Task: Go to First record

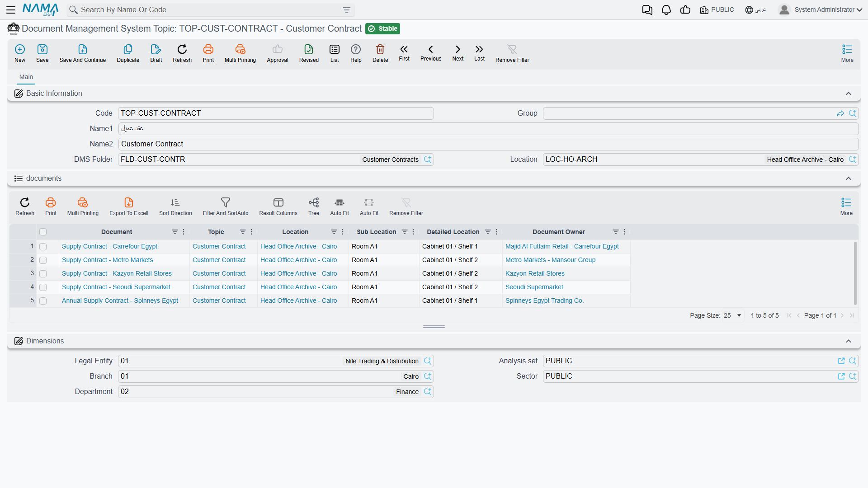Action: click(x=404, y=53)
